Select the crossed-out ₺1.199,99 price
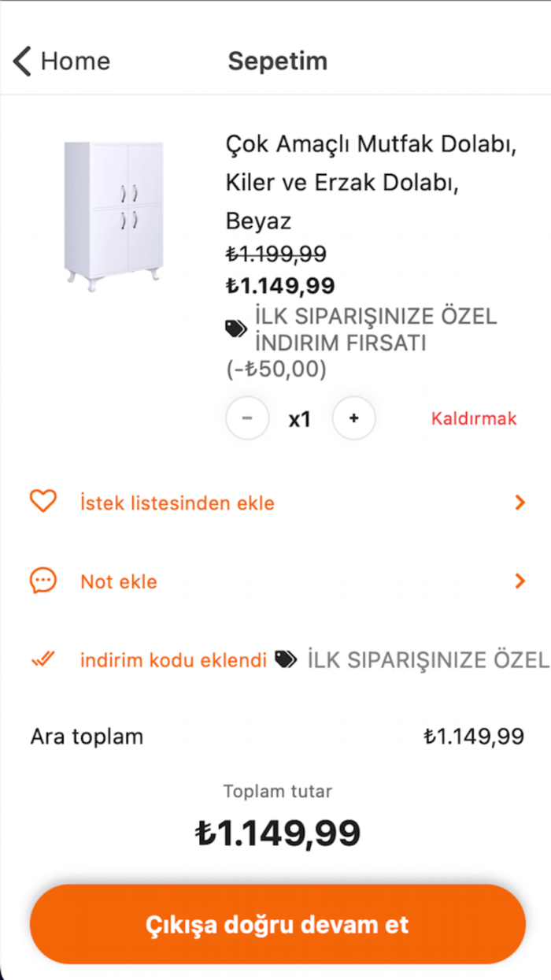This screenshot has width=551, height=980. tap(275, 254)
